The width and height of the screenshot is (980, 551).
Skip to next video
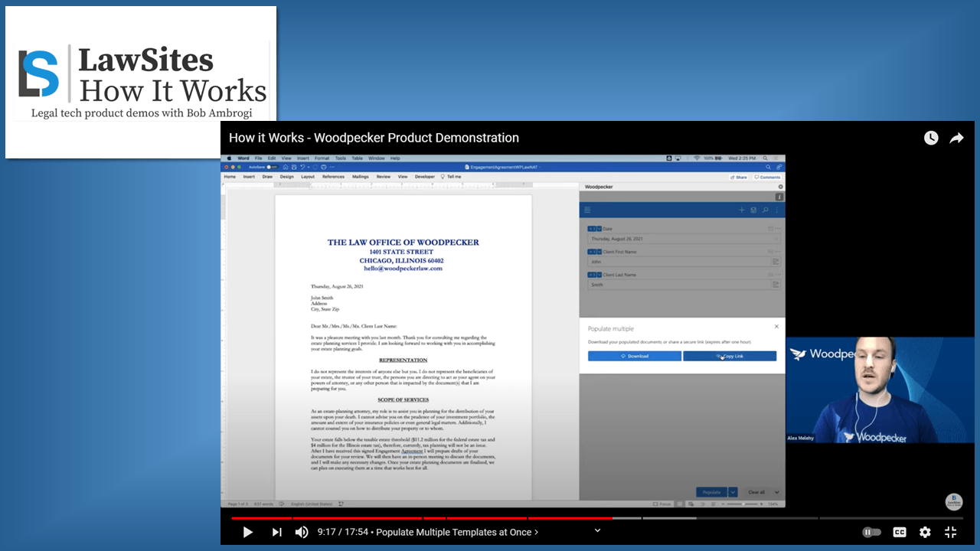276,532
